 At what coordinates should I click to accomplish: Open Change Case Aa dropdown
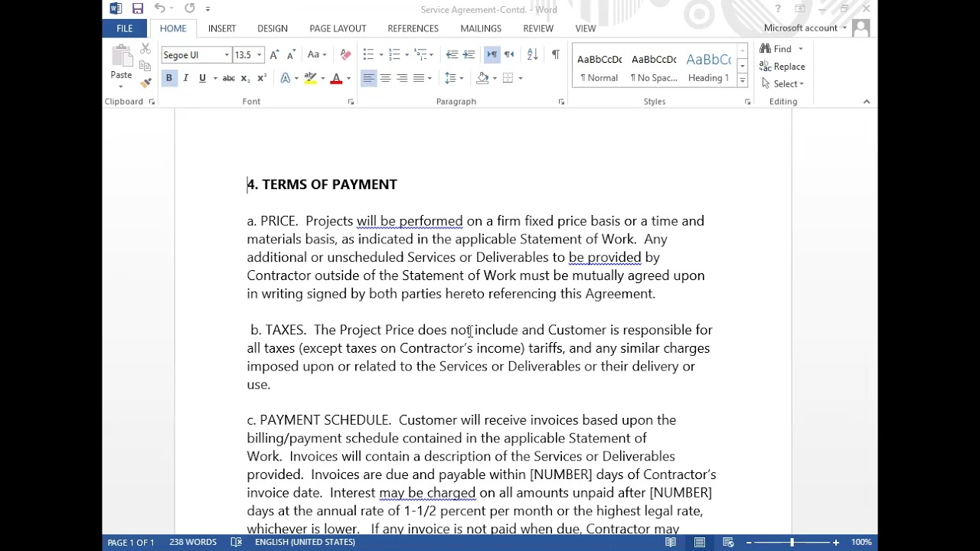coord(316,54)
